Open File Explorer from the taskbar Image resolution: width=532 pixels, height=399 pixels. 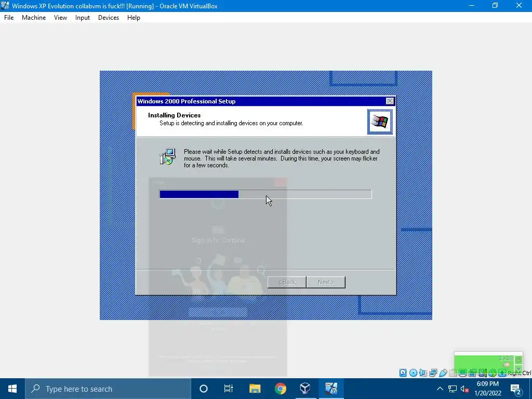[x=255, y=389]
